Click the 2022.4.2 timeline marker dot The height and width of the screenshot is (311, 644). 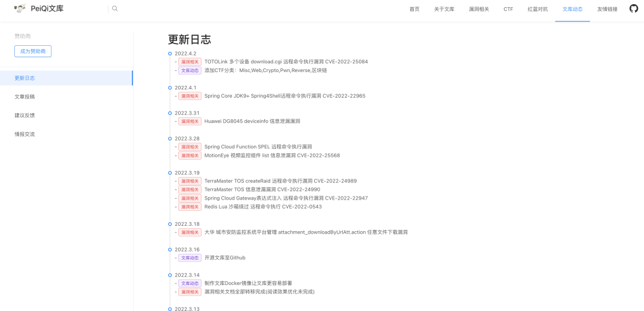tap(170, 54)
